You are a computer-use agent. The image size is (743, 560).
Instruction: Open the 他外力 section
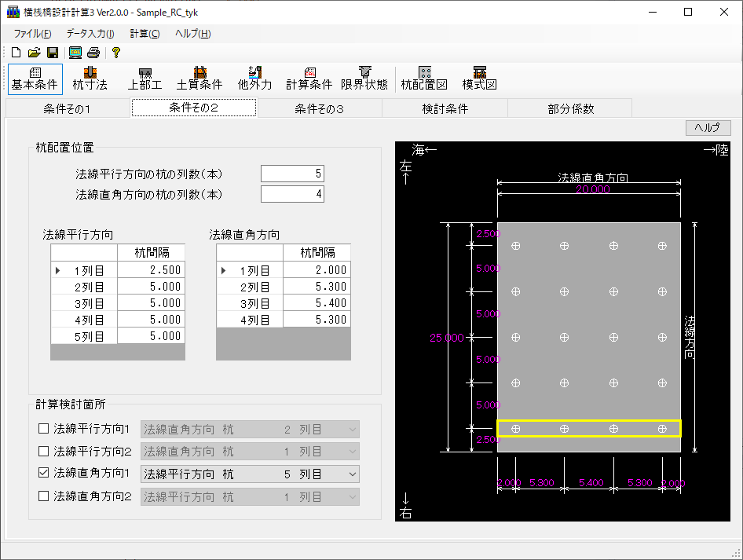255,79
